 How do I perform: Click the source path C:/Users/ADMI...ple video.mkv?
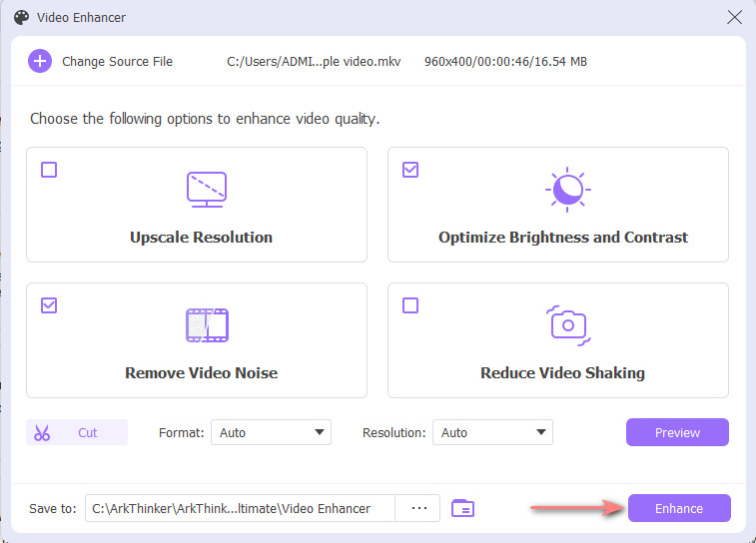(314, 62)
